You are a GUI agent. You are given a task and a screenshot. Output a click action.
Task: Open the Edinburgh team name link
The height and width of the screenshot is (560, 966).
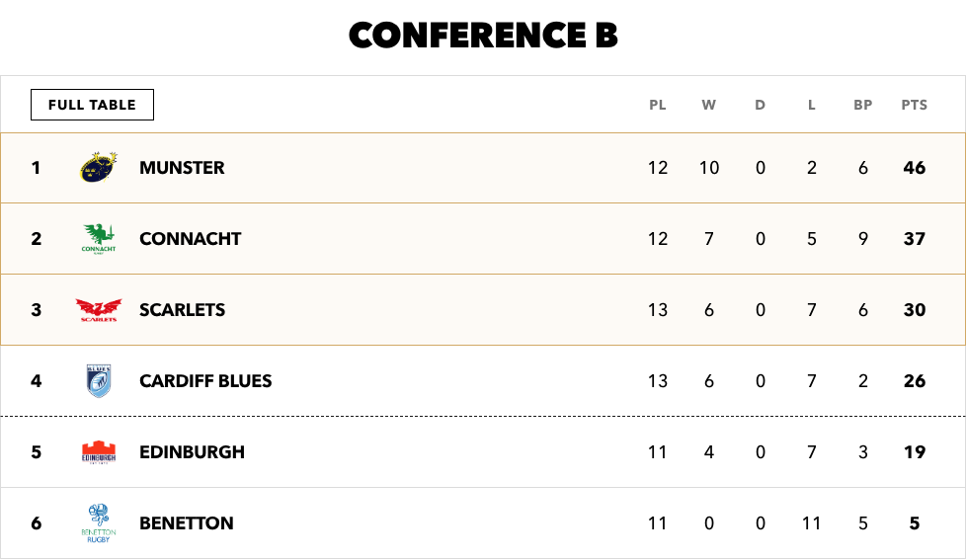click(193, 452)
